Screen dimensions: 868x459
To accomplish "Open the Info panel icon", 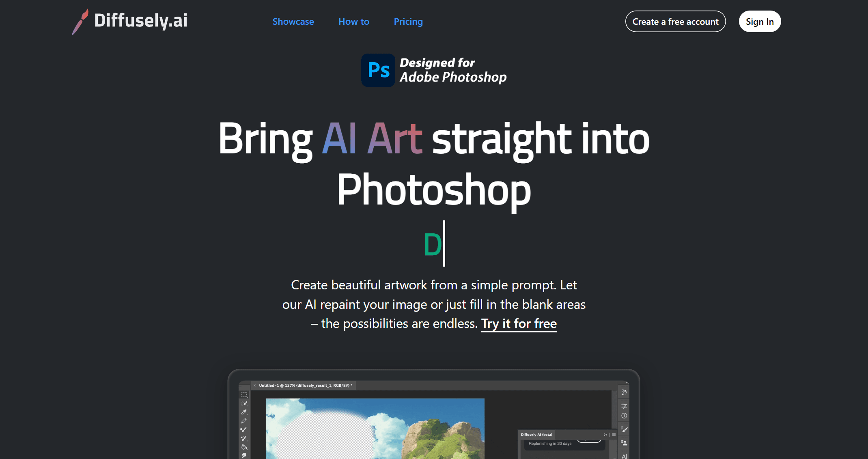I will click(624, 416).
